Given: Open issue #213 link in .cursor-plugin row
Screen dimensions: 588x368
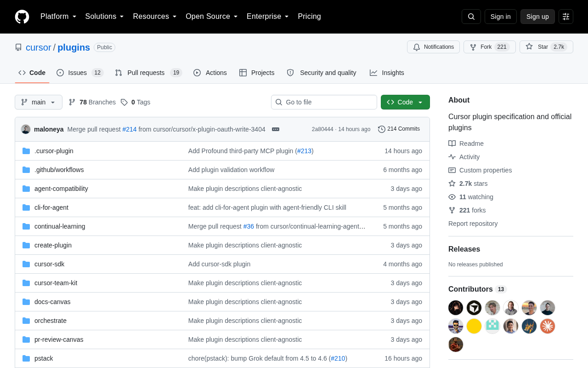Looking at the screenshot, I should 304,151.
